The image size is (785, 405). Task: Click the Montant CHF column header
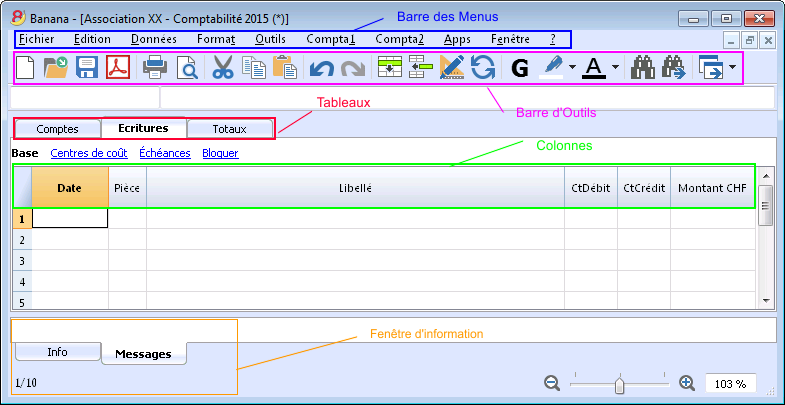[x=712, y=188]
